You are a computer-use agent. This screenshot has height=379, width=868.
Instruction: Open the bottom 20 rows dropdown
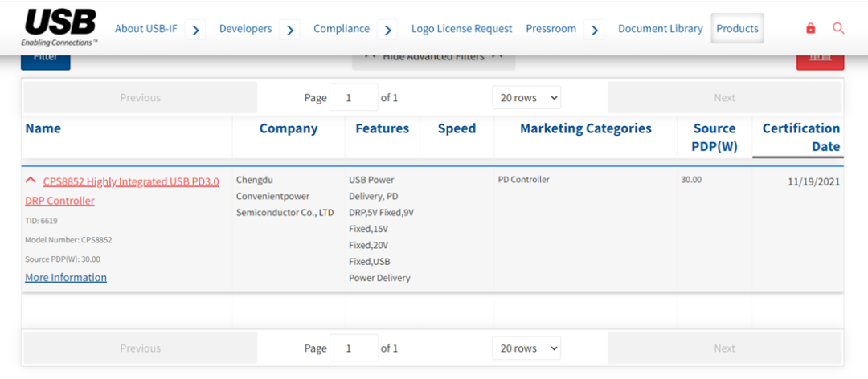pyautogui.click(x=526, y=348)
